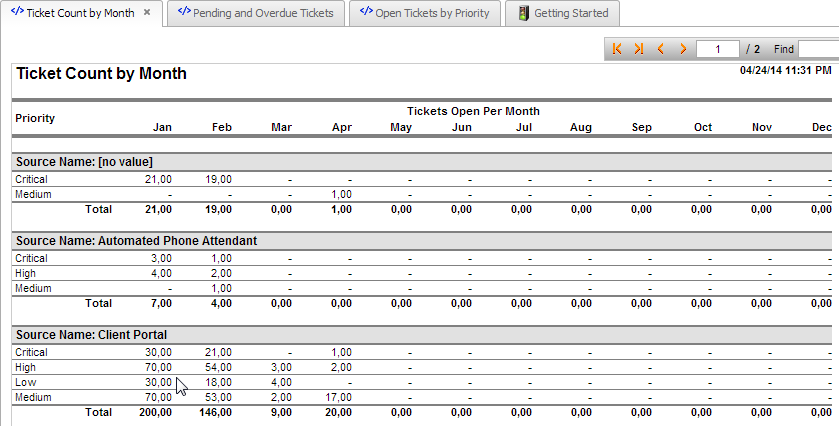Screen dimensions: 839x426
Task: Go to next report page
Action: click(683, 49)
